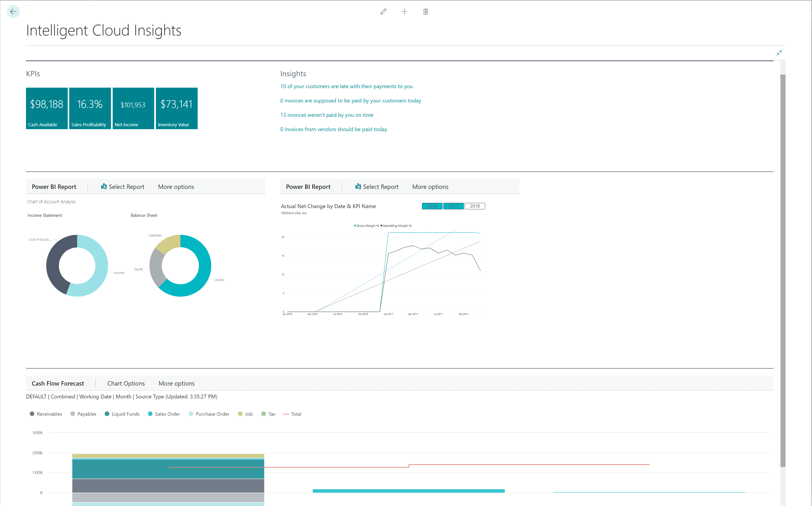This screenshot has height=506, width=812.
Task: Open insight about 10 late-paying customers
Action: pyautogui.click(x=347, y=86)
